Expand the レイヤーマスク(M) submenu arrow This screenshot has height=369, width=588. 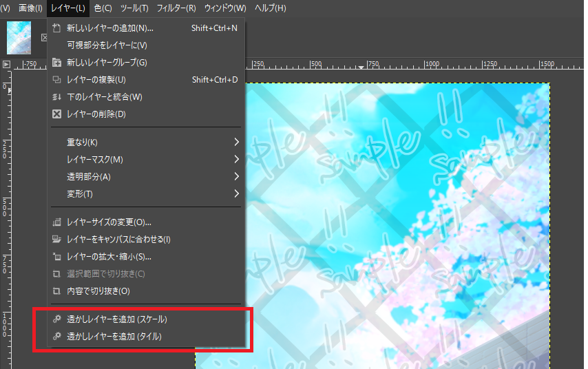point(236,160)
